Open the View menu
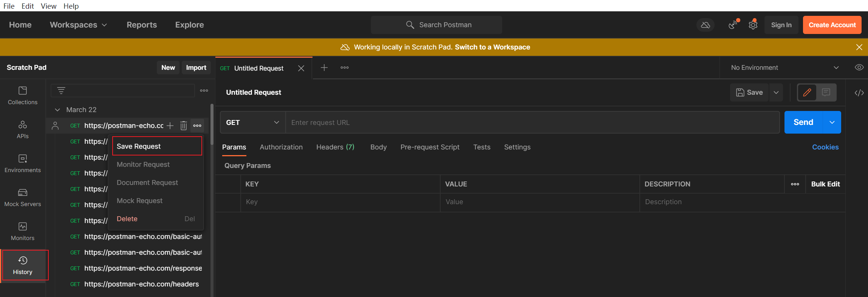 click(x=48, y=6)
